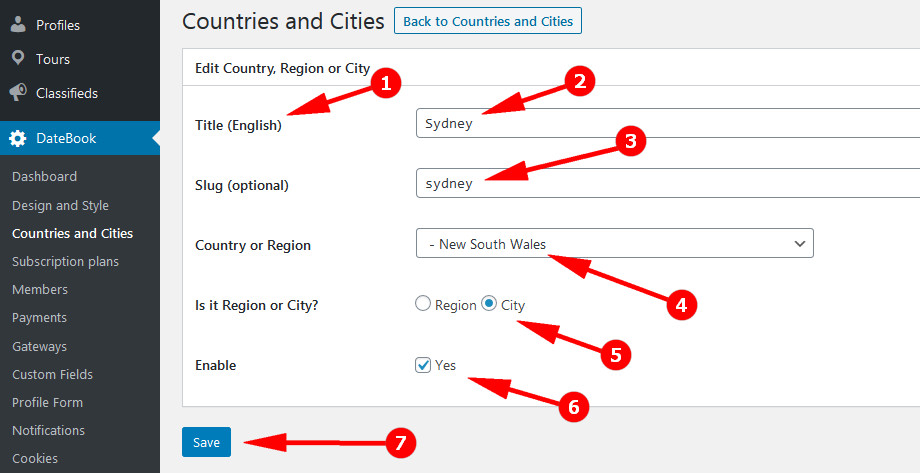Image resolution: width=920 pixels, height=473 pixels.
Task: Click the Save button
Action: pyautogui.click(x=206, y=442)
